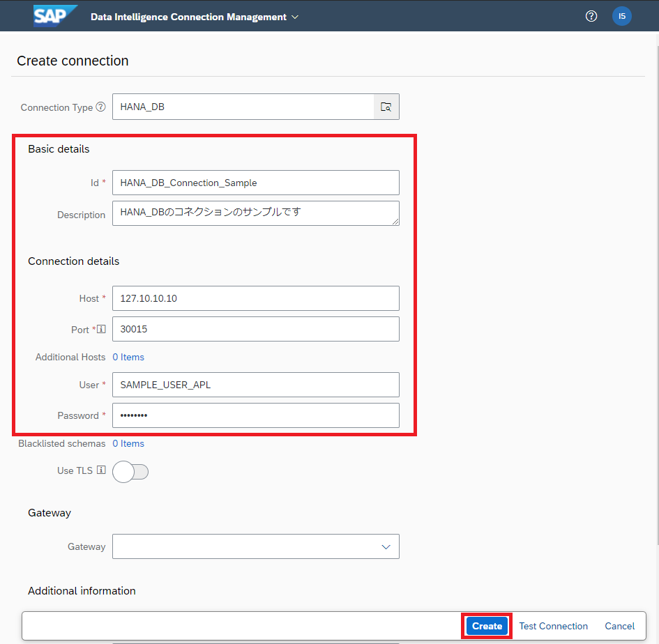Click the Create button
The image size is (659, 644).
[x=487, y=626]
